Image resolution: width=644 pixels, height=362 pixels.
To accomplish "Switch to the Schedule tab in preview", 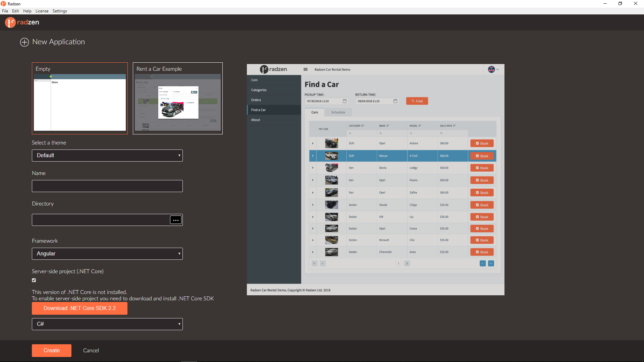I will pyautogui.click(x=338, y=112).
